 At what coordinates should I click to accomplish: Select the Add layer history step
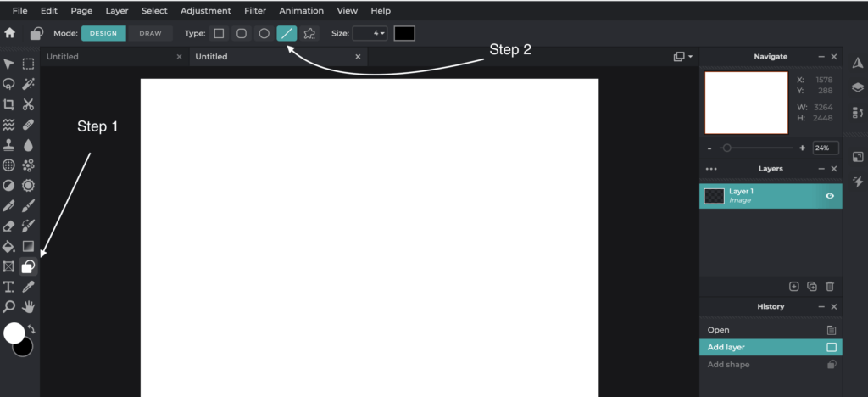771,347
